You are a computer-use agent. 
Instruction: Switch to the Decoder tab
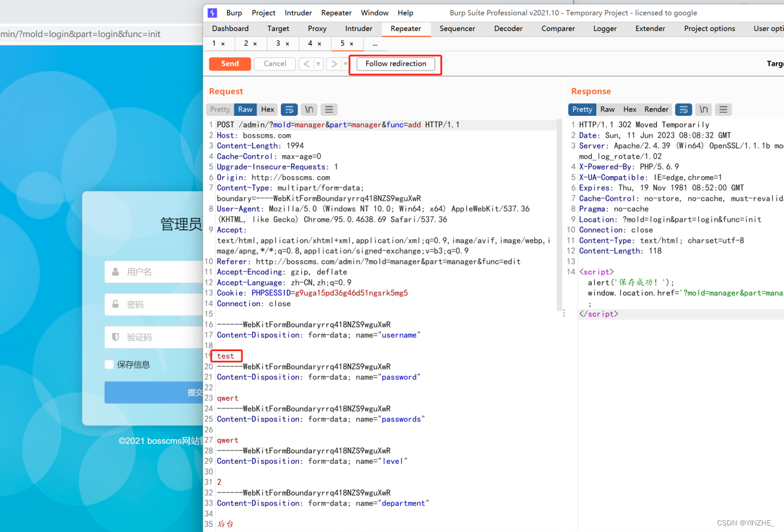(x=509, y=29)
